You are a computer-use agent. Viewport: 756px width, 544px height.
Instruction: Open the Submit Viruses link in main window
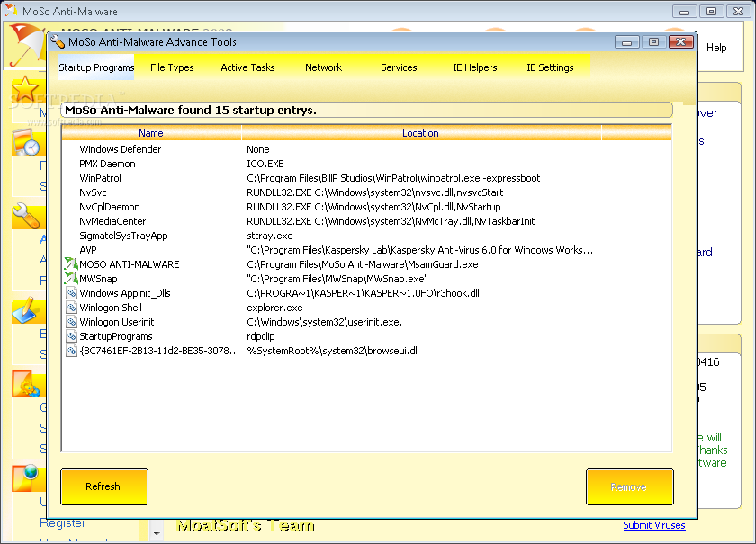[653, 525]
